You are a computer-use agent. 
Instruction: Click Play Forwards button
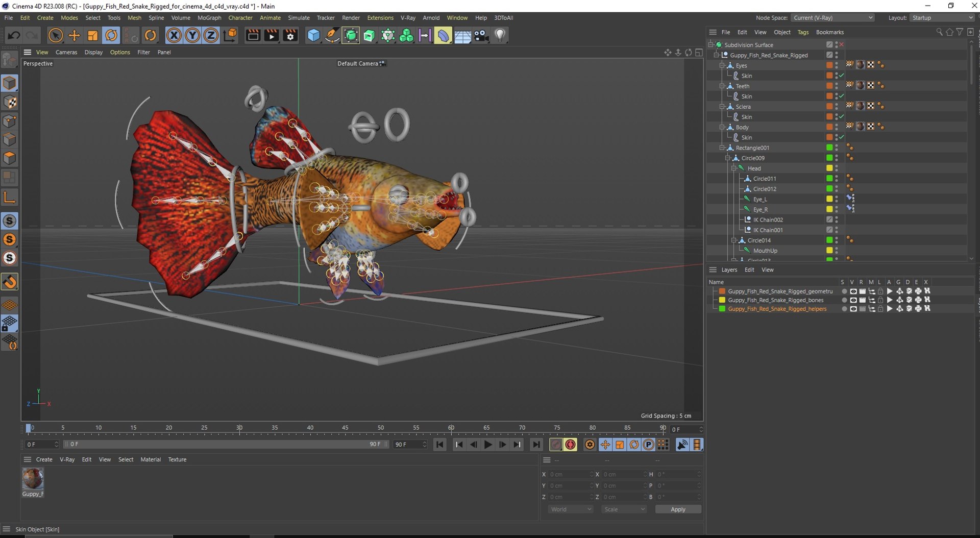tap(488, 445)
